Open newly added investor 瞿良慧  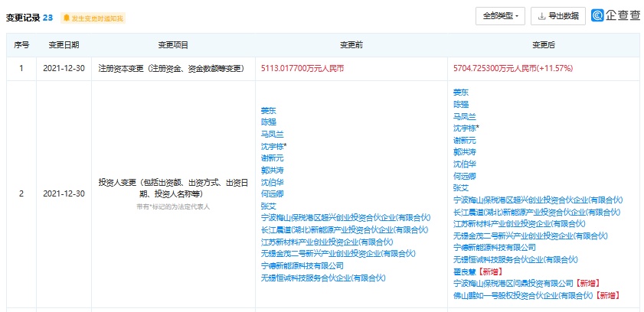[464, 271]
